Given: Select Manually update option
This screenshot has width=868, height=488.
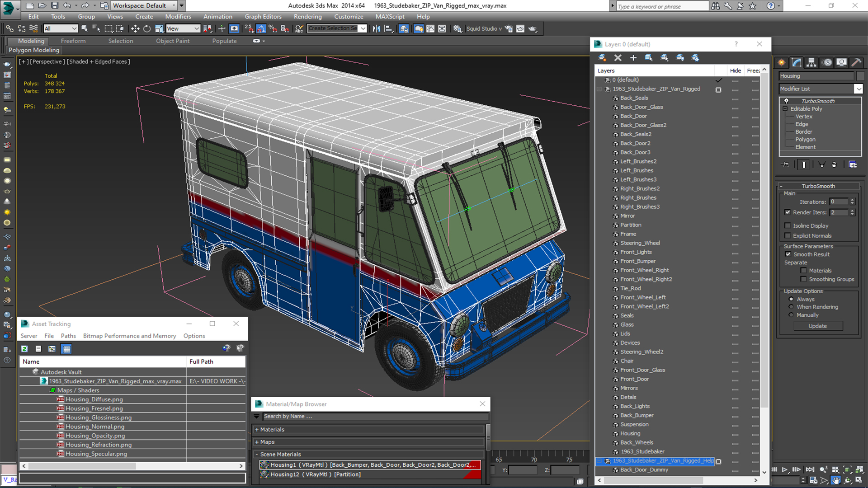Looking at the screenshot, I should tap(791, 315).
